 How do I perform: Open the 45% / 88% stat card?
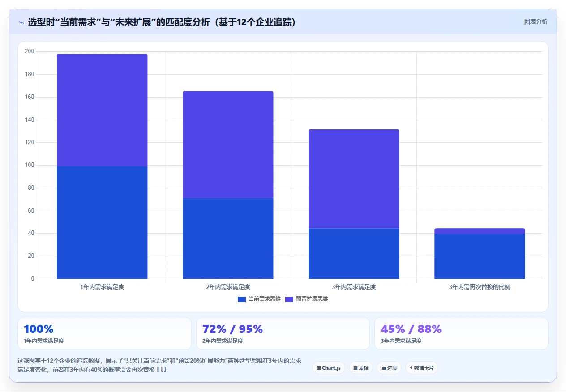(x=461, y=333)
